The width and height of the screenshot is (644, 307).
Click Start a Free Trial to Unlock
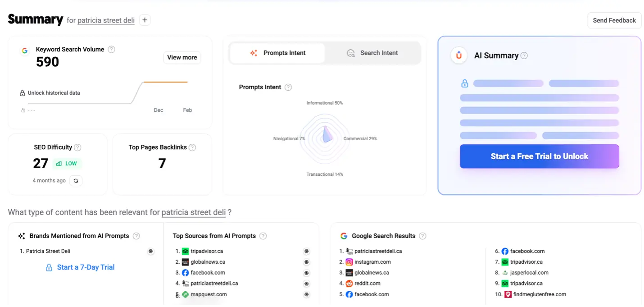click(x=540, y=156)
